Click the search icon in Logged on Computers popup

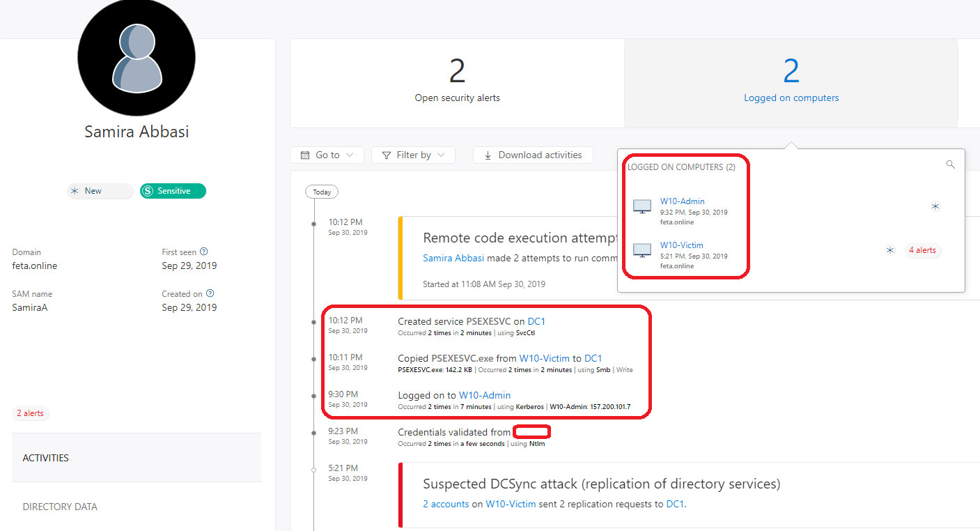950,165
